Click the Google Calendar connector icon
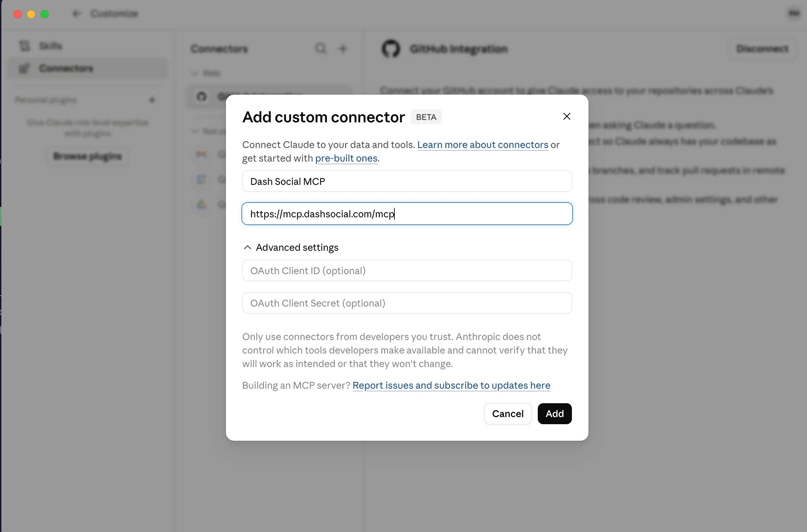807x532 pixels. point(202,179)
